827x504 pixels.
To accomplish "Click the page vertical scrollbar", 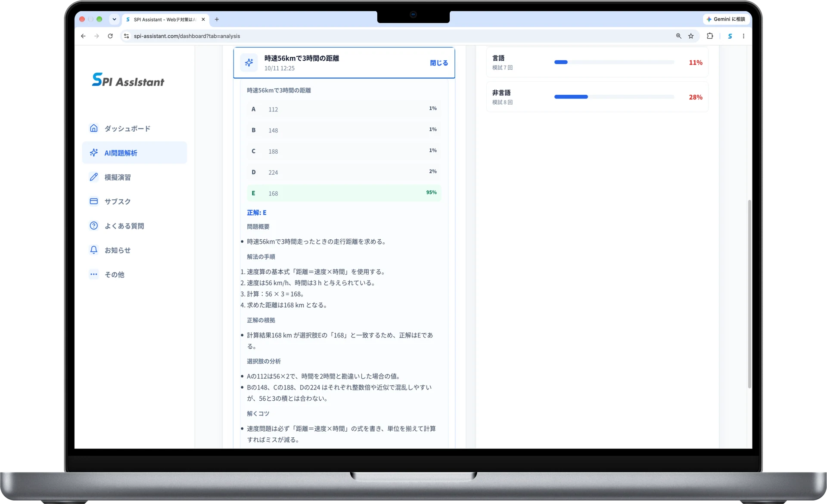I will 749,294.
